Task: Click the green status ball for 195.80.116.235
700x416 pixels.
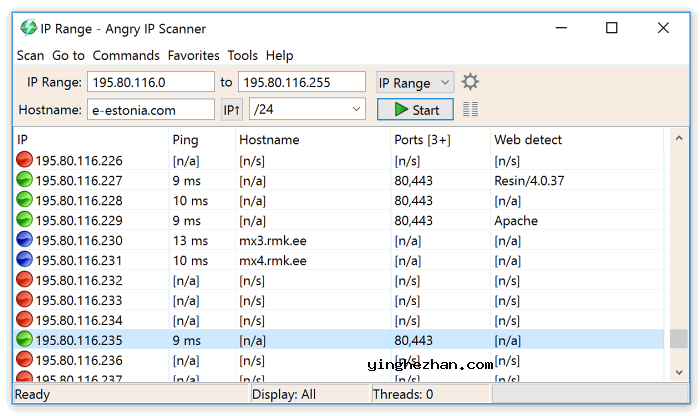Action: 25,339
